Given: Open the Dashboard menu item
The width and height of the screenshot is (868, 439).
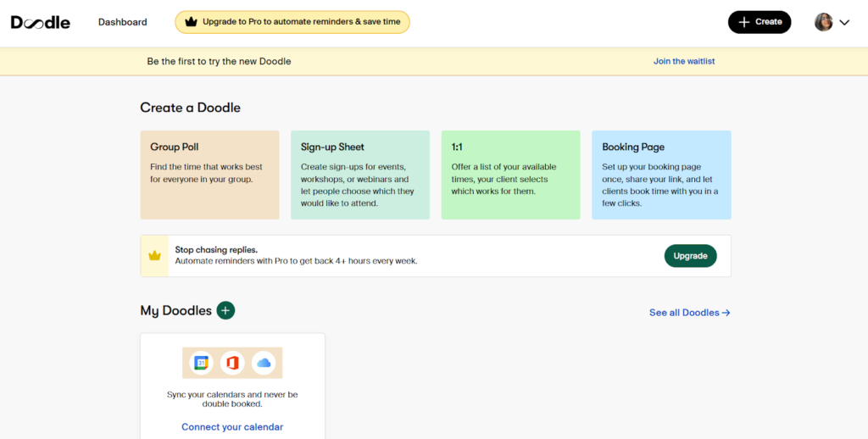Looking at the screenshot, I should (x=122, y=22).
